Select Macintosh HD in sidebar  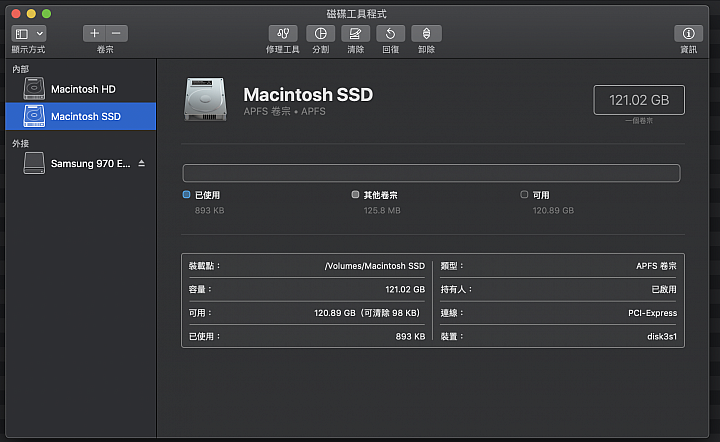tap(81, 89)
